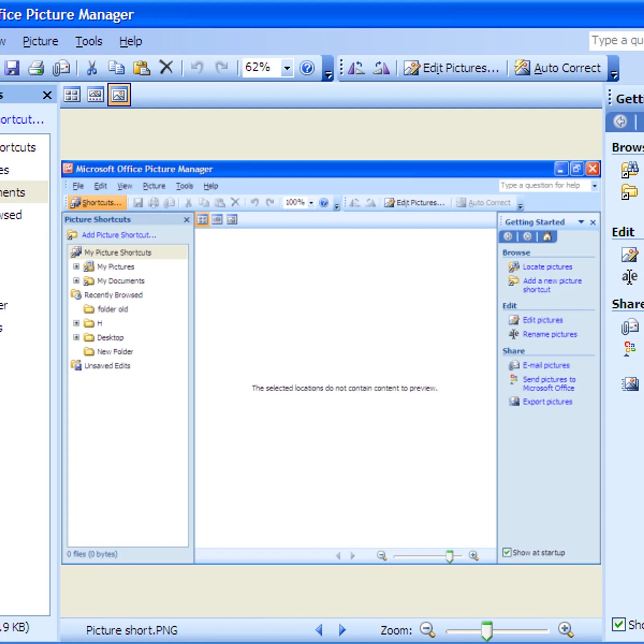
Task: Expand the Desktop folder in Picture Shortcuts
Action: 77,337
